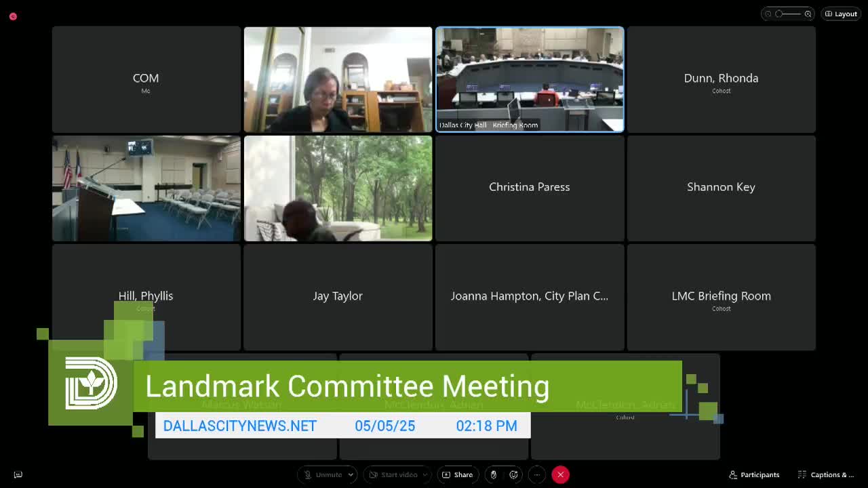The width and height of the screenshot is (868, 488).
Task: Open the Participants list
Action: 754,474
